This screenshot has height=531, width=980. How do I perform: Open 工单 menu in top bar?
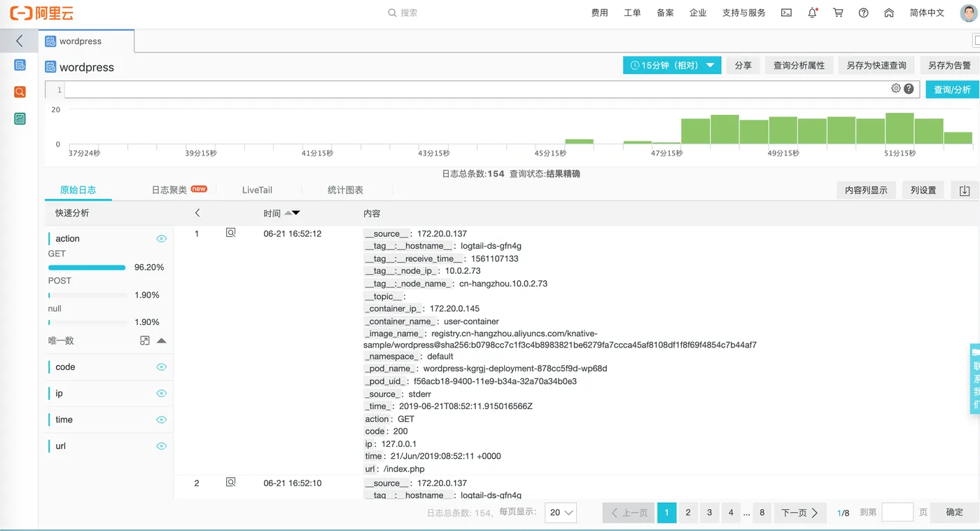(632, 13)
